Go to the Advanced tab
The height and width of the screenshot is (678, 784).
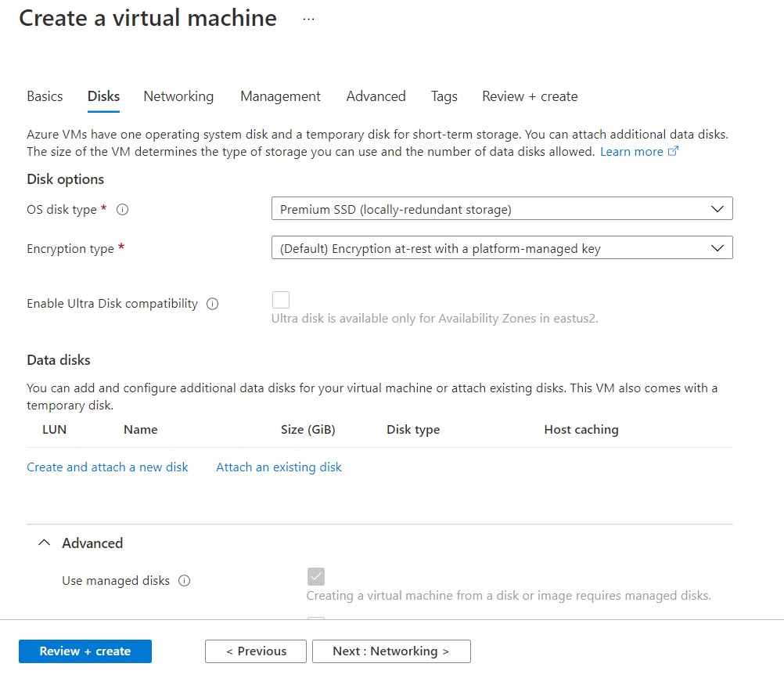tap(376, 96)
